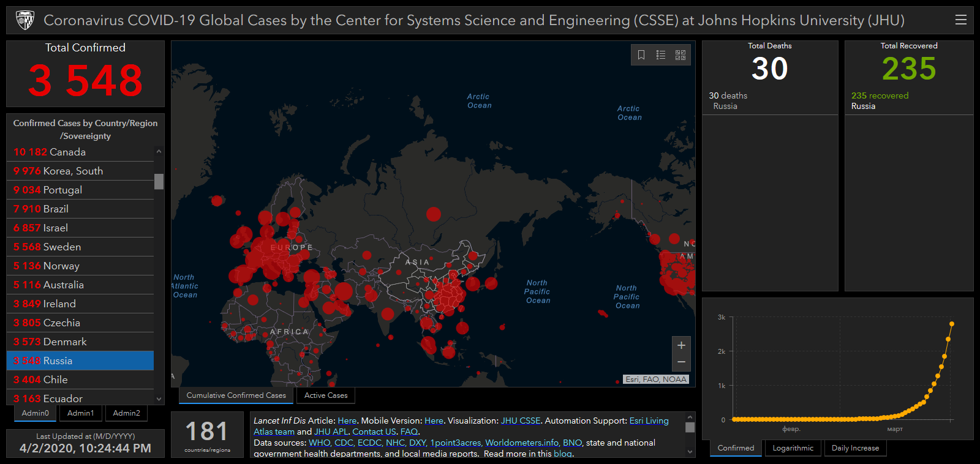Zoom out on the map
This screenshot has width=980, height=464.
pos(681,362)
